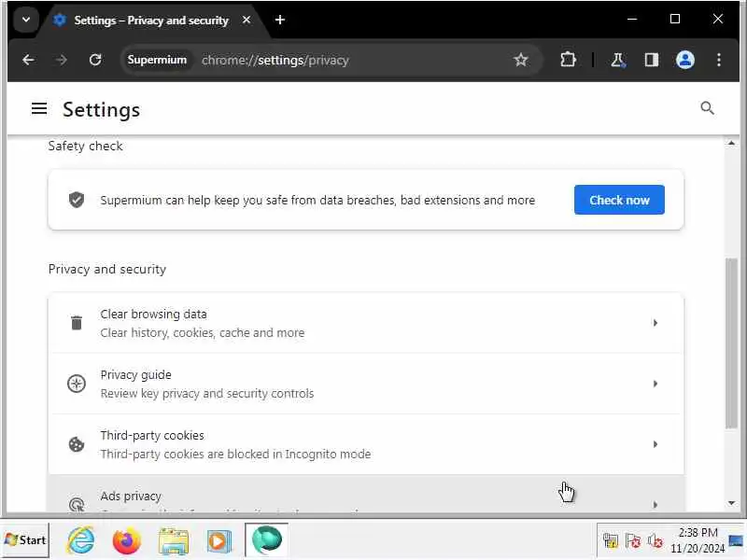Image resolution: width=747 pixels, height=560 pixels.
Task: Close the Settings – Privacy and security tab
Action: tap(247, 20)
